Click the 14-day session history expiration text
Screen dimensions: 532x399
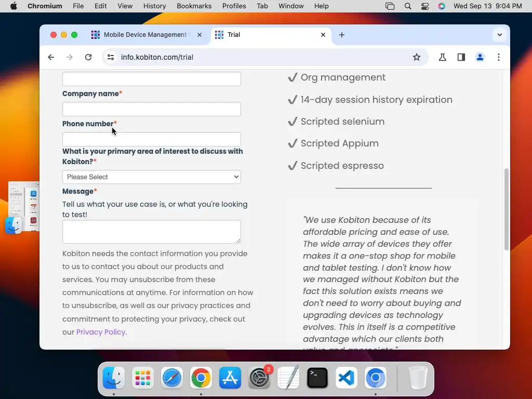tap(376, 99)
